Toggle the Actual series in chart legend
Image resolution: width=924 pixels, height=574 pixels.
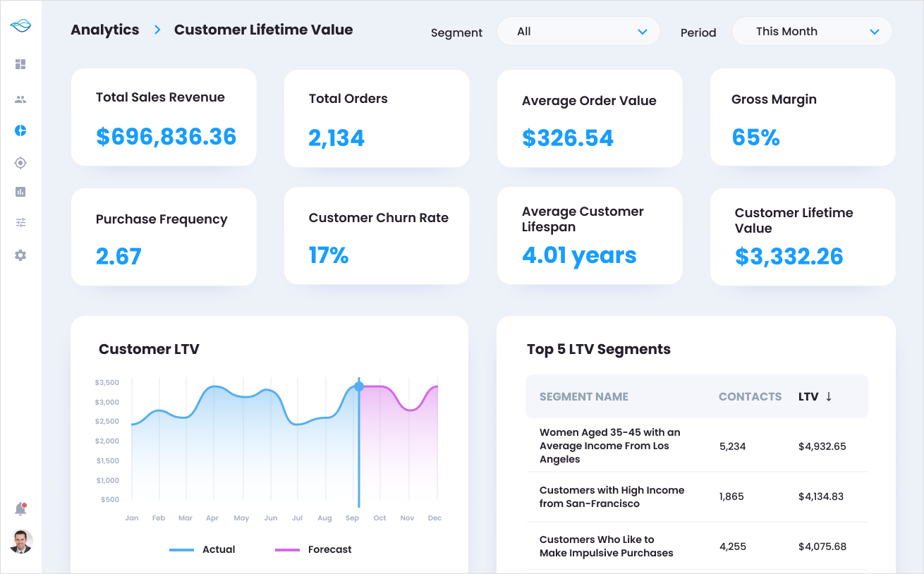pyautogui.click(x=203, y=549)
